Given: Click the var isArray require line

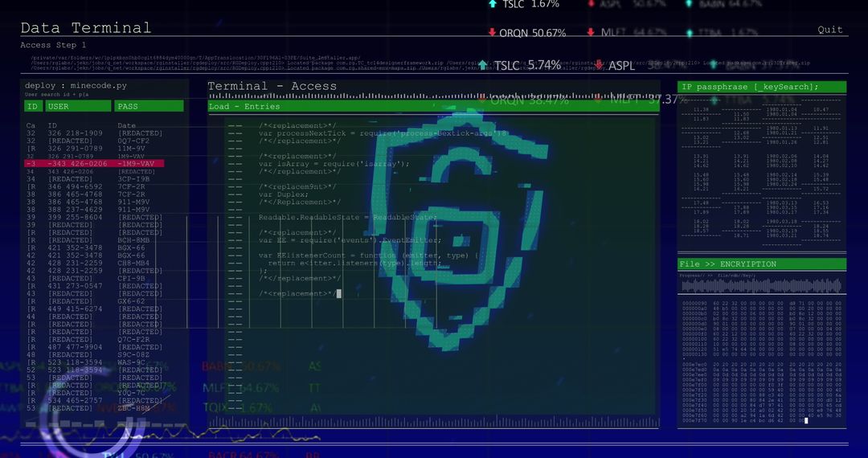Looking at the screenshot, I should coord(334,164).
